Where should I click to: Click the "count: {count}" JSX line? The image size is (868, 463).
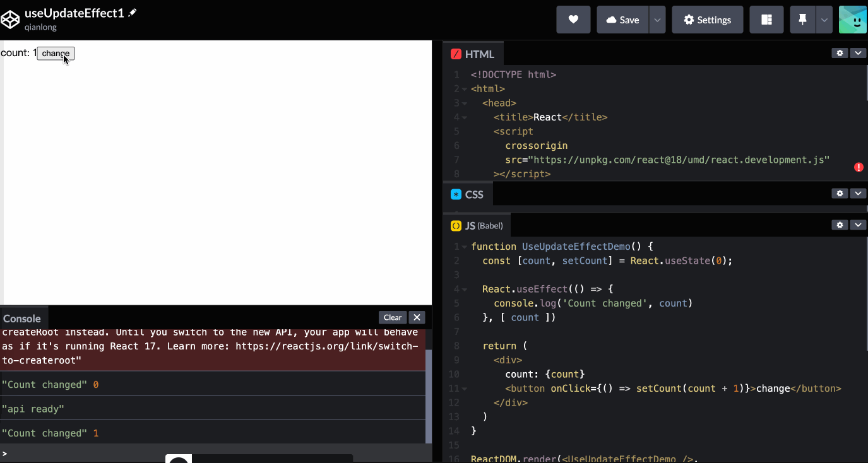tap(545, 374)
